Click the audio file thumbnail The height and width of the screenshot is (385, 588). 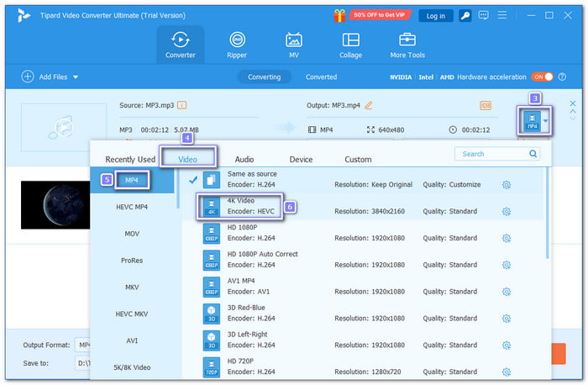tap(63, 128)
